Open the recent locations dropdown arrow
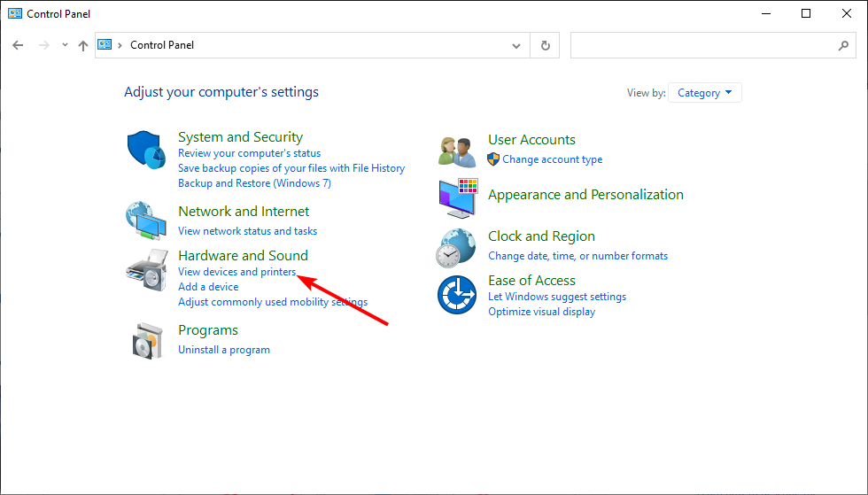Screen dimensions: 868x495 pos(65,45)
